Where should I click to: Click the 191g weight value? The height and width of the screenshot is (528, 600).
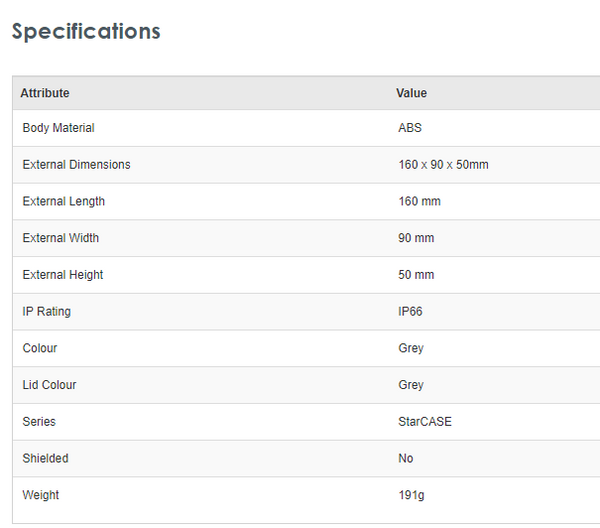pos(411,495)
